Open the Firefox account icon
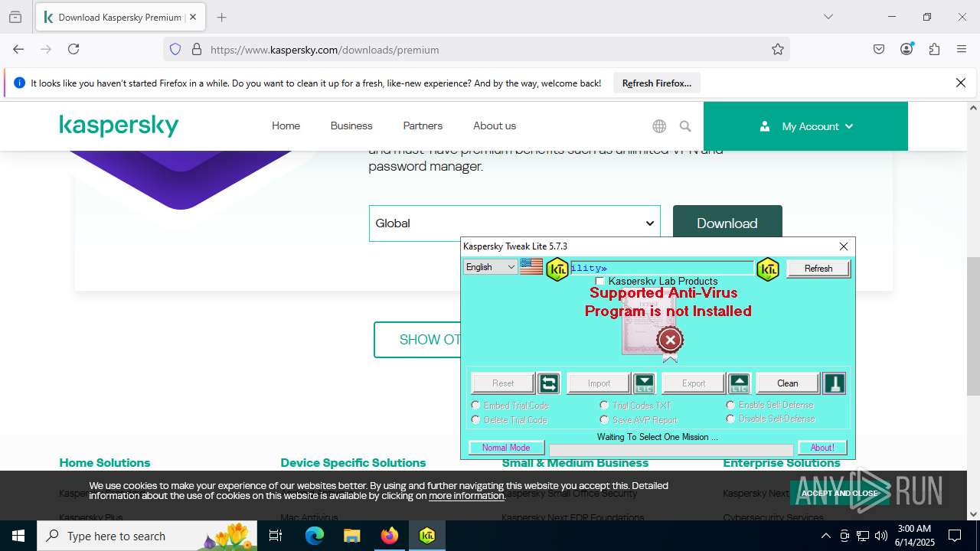 906,50
